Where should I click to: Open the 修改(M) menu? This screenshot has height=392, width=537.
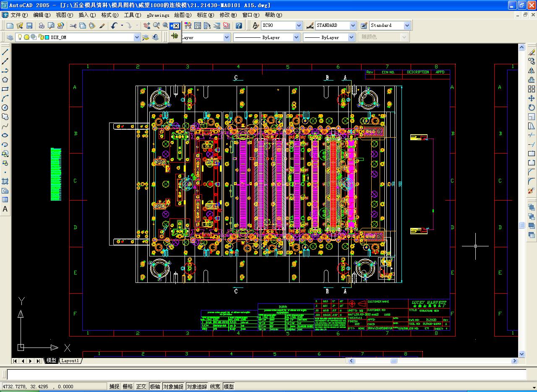click(x=228, y=15)
